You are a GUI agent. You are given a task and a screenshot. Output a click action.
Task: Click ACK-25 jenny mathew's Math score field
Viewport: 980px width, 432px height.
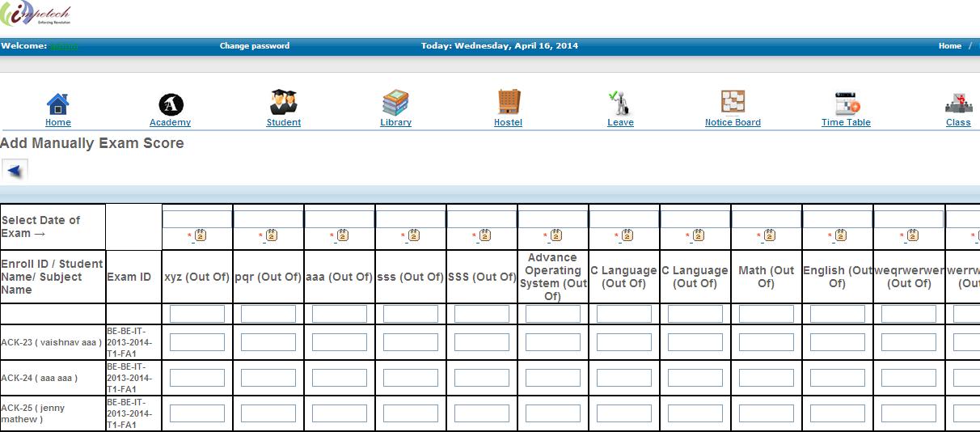(767, 413)
